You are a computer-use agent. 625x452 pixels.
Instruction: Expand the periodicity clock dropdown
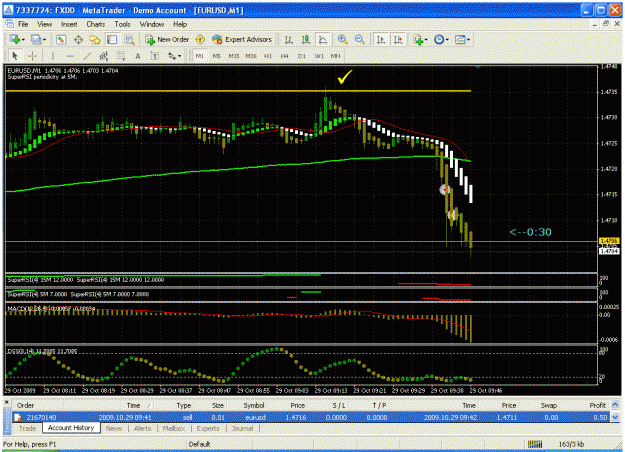tap(447, 40)
